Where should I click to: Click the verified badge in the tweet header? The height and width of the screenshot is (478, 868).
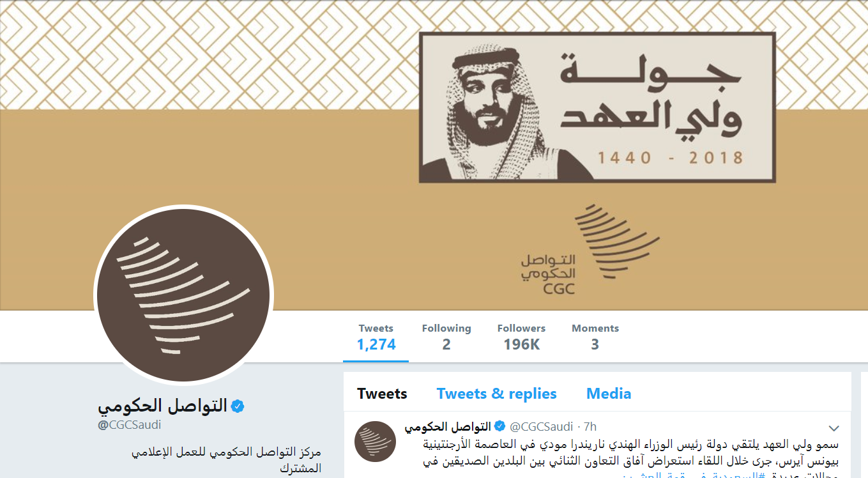500,426
